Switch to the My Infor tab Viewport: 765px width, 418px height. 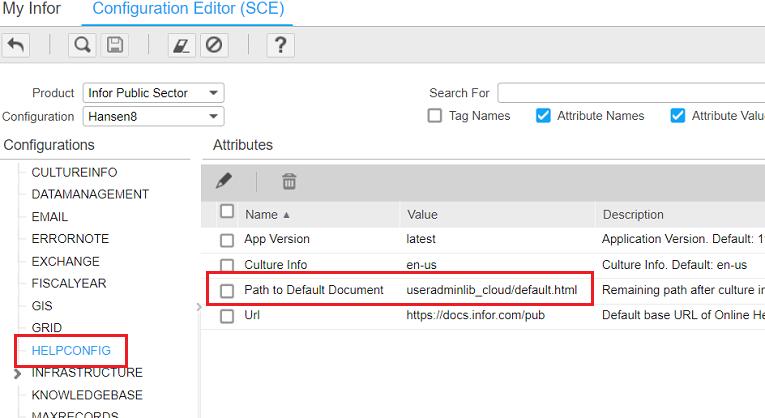(x=30, y=10)
